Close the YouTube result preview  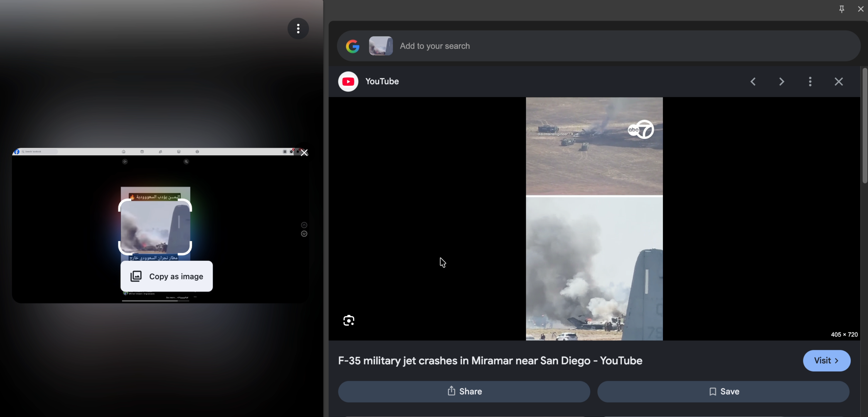[x=839, y=82]
